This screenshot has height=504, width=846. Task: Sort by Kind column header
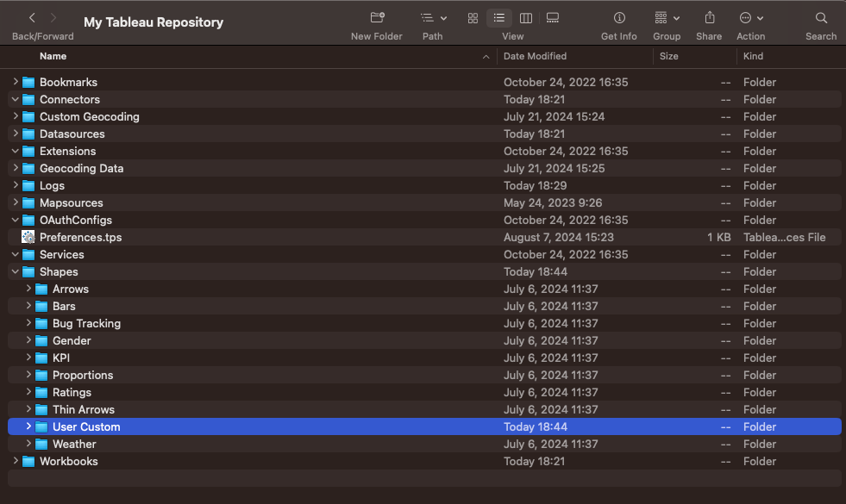(x=753, y=56)
